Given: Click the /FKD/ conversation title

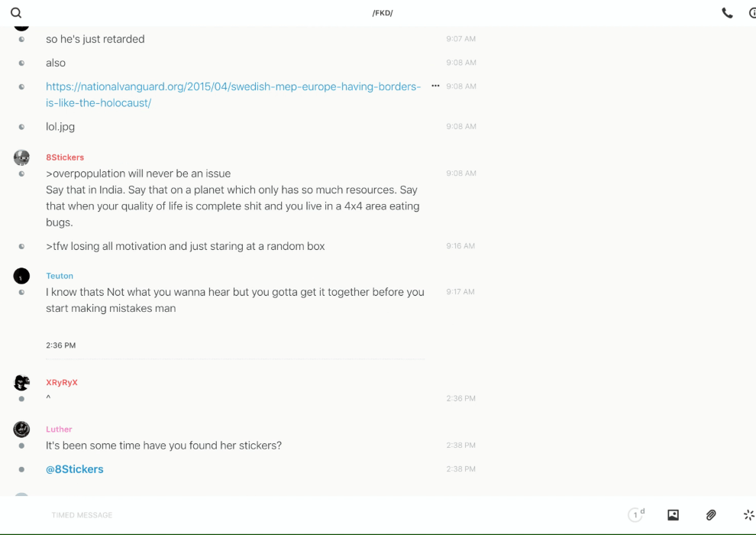Looking at the screenshot, I should click(x=383, y=13).
